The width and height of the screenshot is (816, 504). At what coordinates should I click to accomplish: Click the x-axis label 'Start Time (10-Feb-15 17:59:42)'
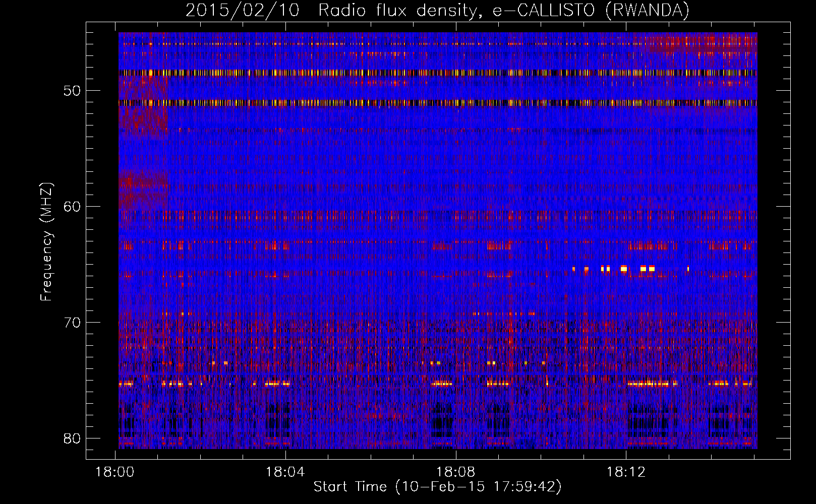(x=438, y=487)
